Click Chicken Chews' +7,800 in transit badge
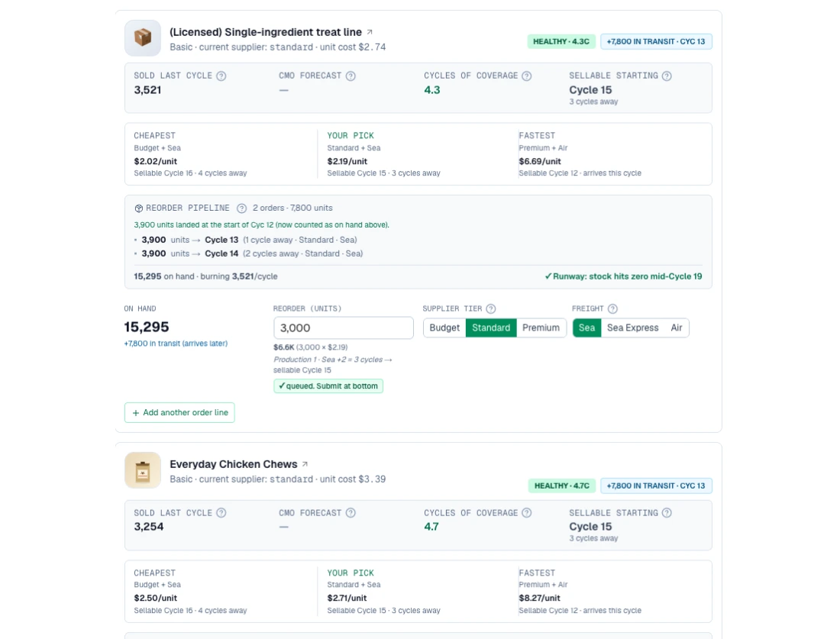The height and width of the screenshot is (639, 840). 656,486
